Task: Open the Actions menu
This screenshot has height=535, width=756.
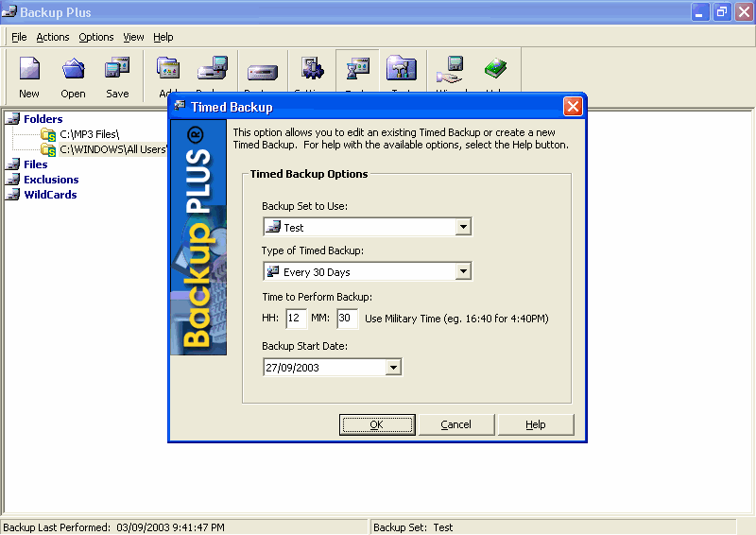Action: pos(53,37)
